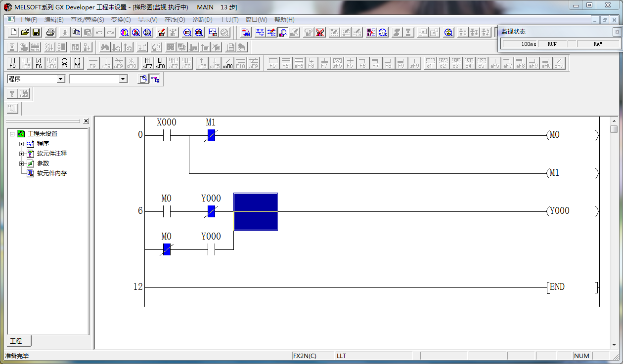Switch to the 工程 tab at bottom
The image size is (623, 364).
tap(17, 341)
